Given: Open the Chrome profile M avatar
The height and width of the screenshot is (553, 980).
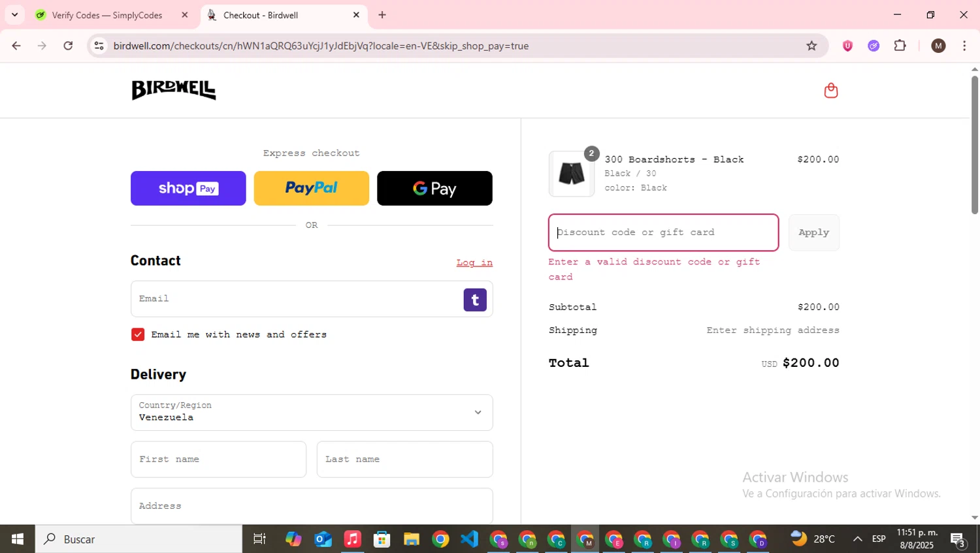Looking at the screenshot, I should tap(938, 46).
